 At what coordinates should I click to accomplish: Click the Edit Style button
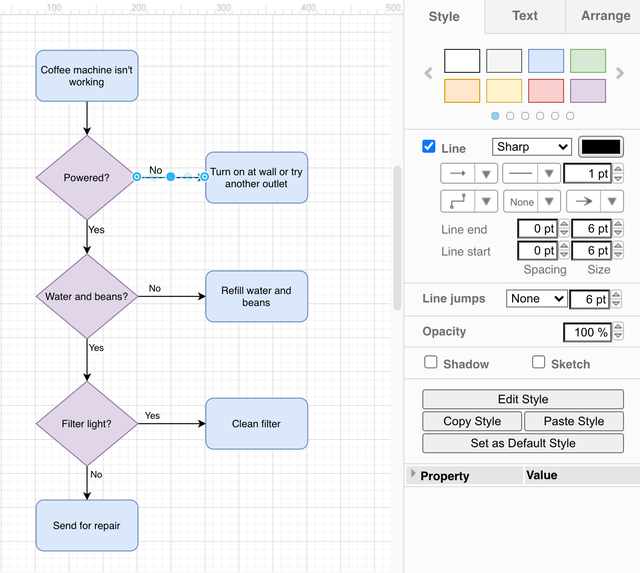[x=523, y=399]
